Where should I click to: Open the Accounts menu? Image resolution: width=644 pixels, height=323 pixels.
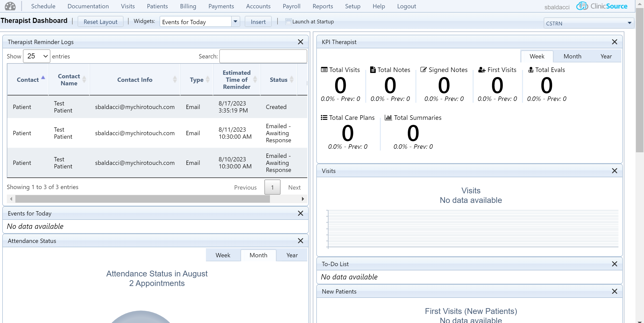[258, 6]
